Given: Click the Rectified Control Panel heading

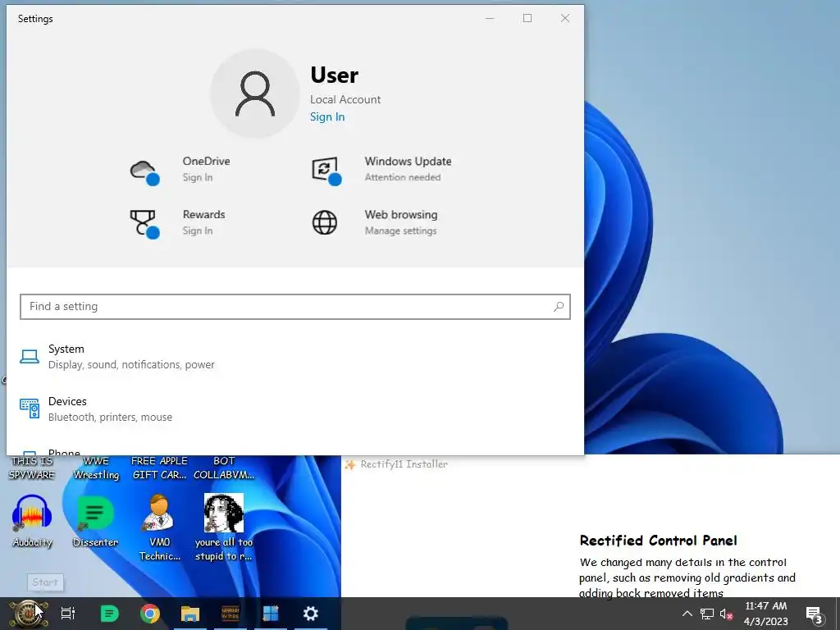Looking at the screenshot, I should tap(659, 541).
